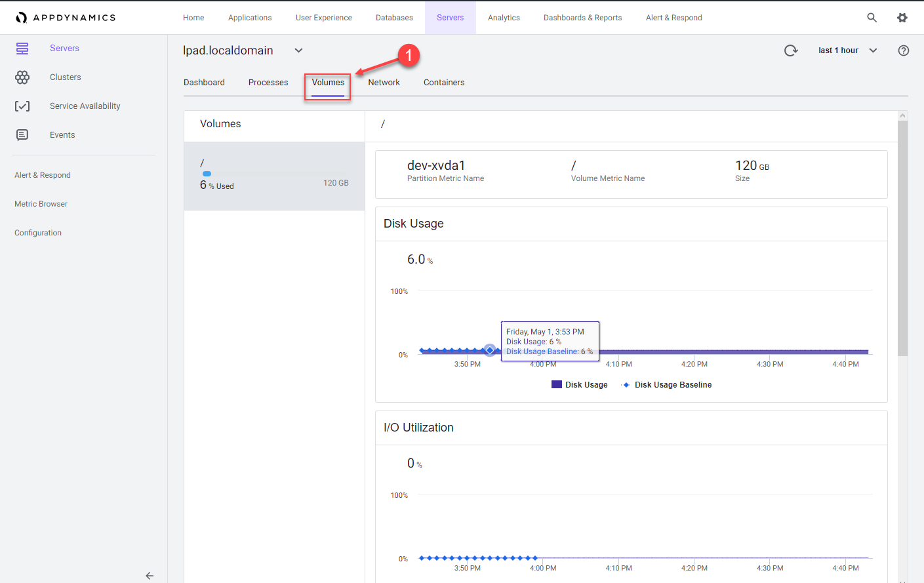The height and width of the screenshot is (583, 924).
Task: Go to the Home menu
Action: (193, 18)
